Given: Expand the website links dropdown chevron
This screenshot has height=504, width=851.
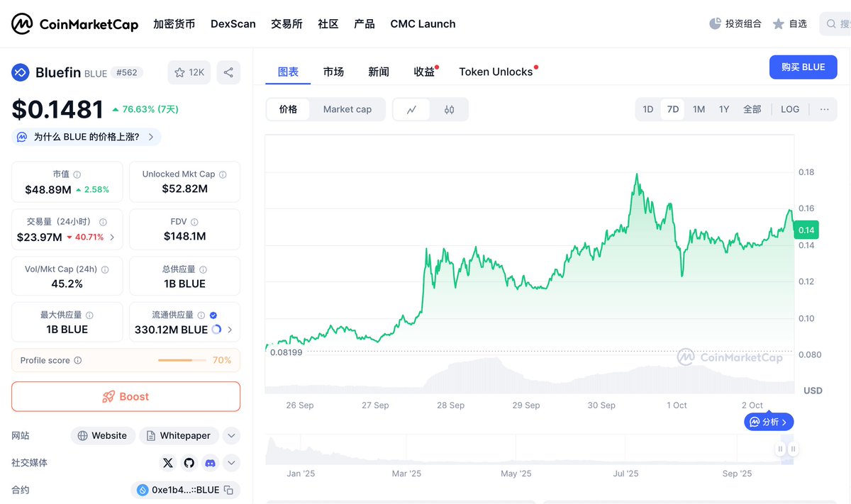Looking at the screenshot, I should tap(231, 436).
